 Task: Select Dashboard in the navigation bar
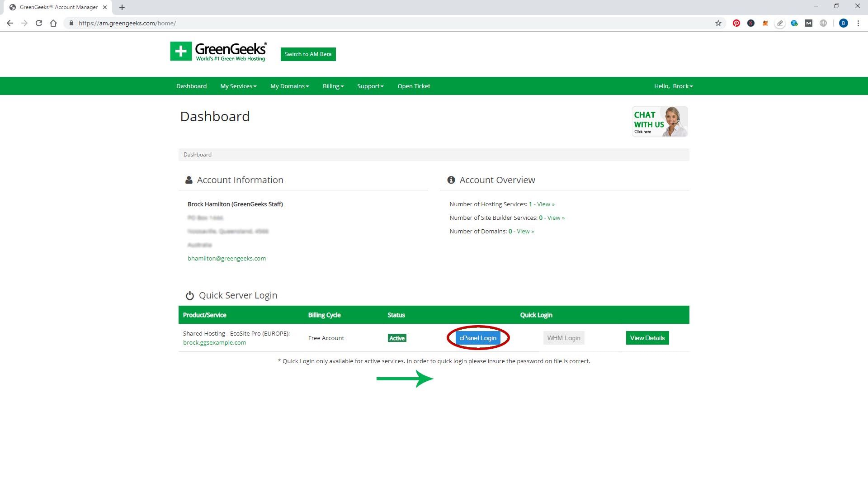pyautogui.click(x=191, y=86)
